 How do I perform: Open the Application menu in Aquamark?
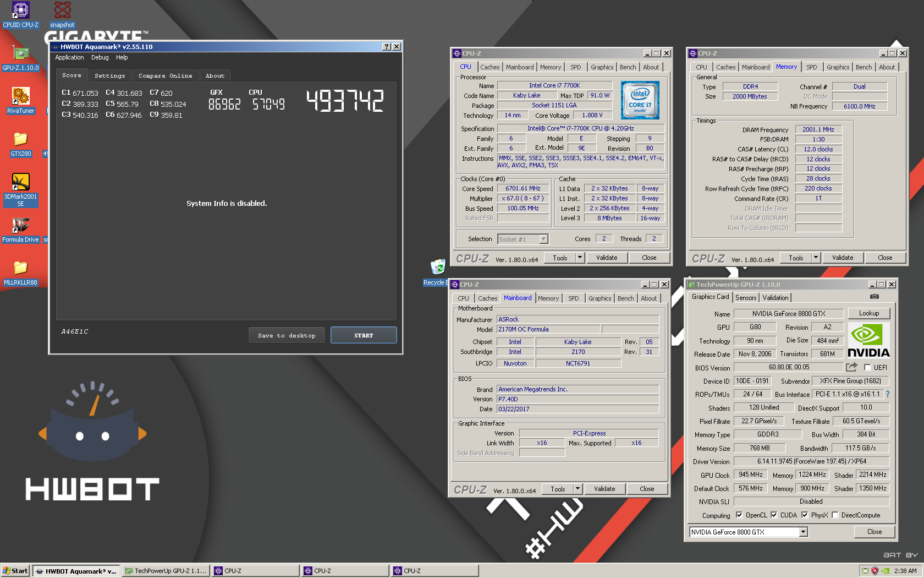69,58
